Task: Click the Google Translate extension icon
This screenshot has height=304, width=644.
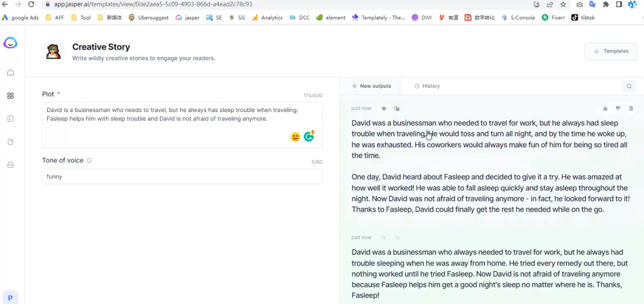Action: [x=593, y=4]
